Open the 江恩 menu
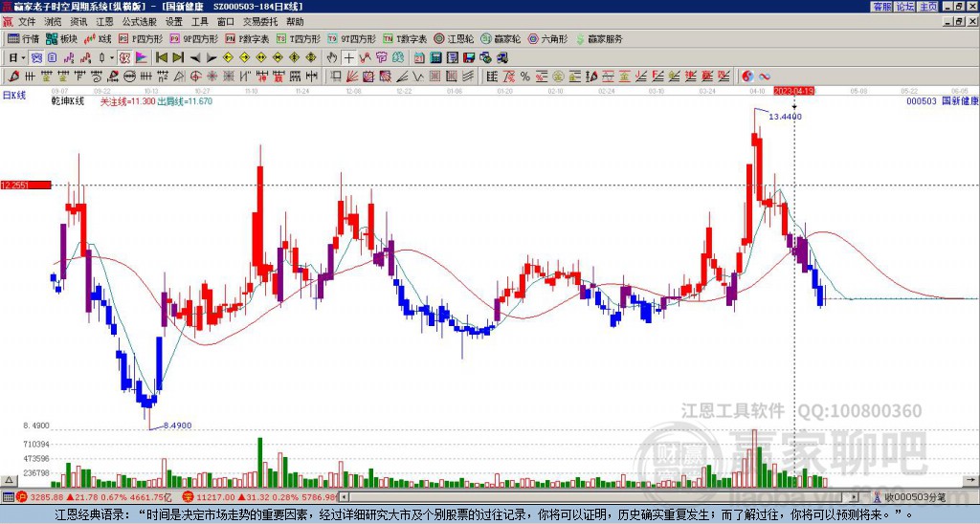 (105, 22)
